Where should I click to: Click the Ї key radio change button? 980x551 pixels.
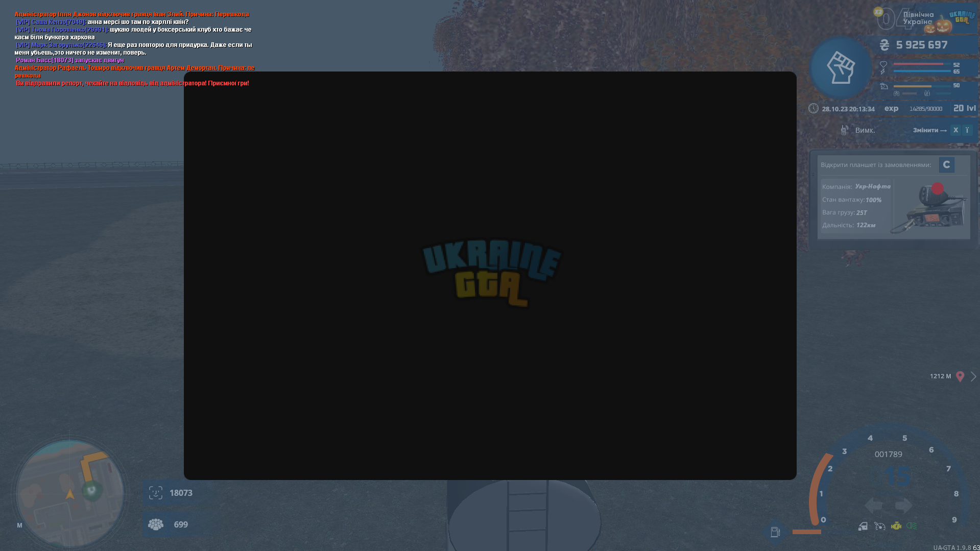(967, 130)
